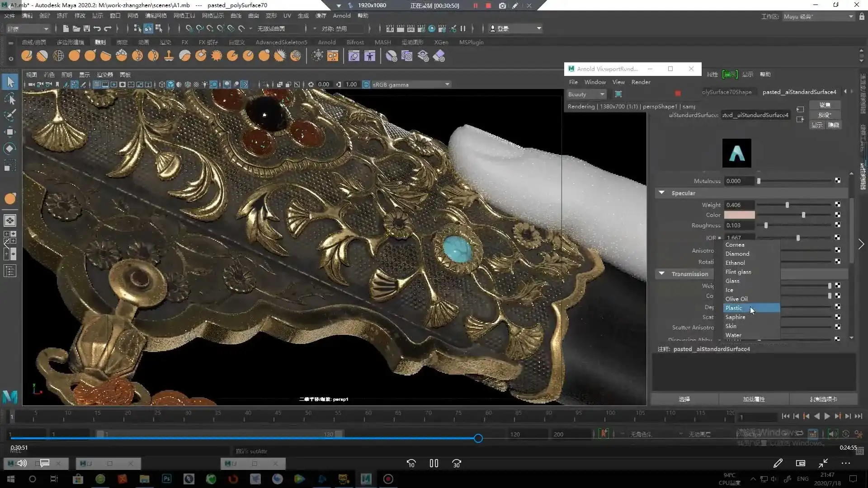Click the Specular Color swatch
This screenshot has width=868, height=488.
pyautogui.click(x=739, y=215)
